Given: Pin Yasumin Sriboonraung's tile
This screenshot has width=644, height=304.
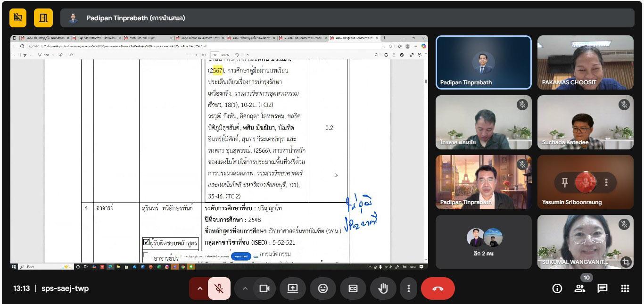Looking at the screenshot, I should coord(565,182).
